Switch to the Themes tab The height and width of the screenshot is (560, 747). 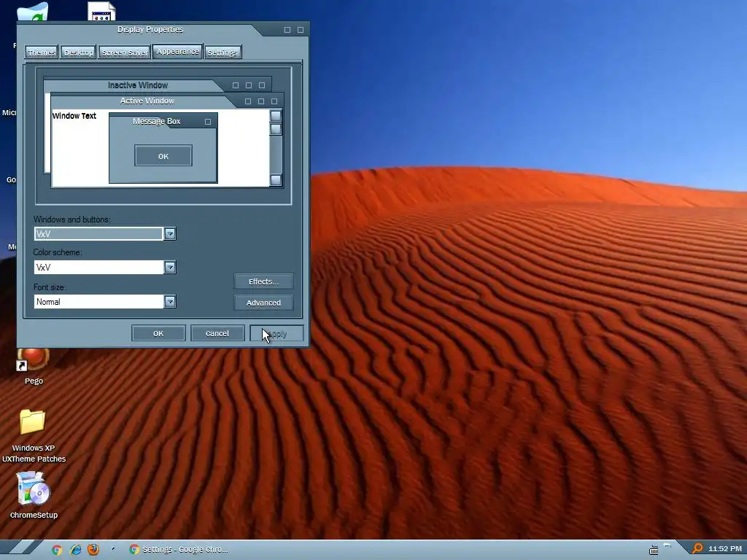coord(42,52)
